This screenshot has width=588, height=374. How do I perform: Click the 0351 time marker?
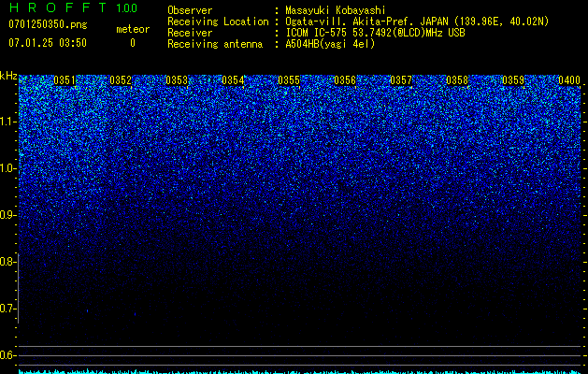65,80
